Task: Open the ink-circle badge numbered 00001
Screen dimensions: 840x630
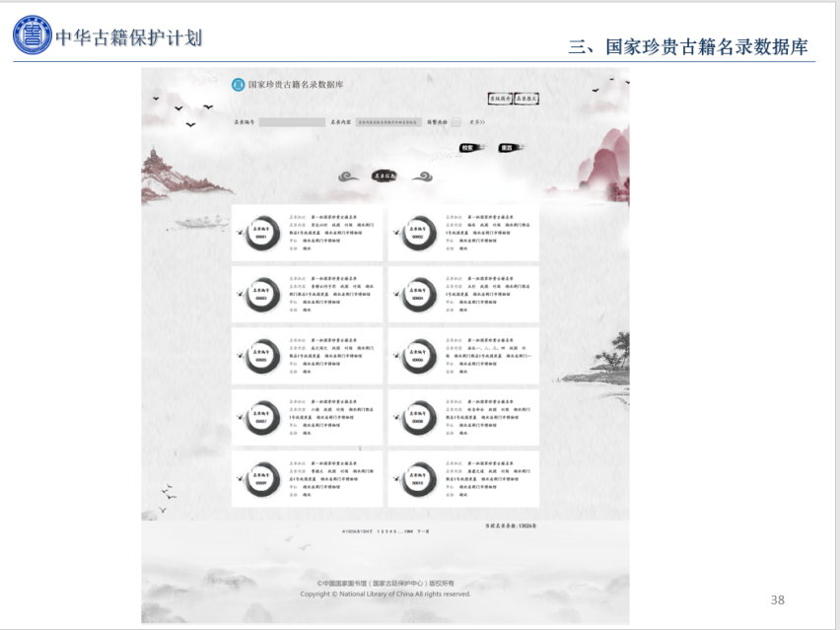Action: coord(261,233)
